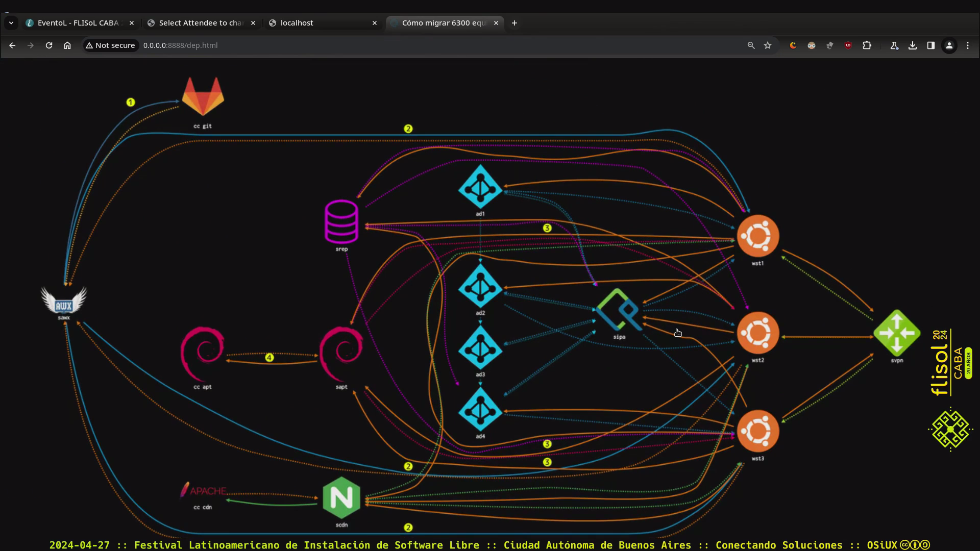980x551 pixels.
Task: Select the ad2 Active Directory diamond node
Action: point(480,286)
